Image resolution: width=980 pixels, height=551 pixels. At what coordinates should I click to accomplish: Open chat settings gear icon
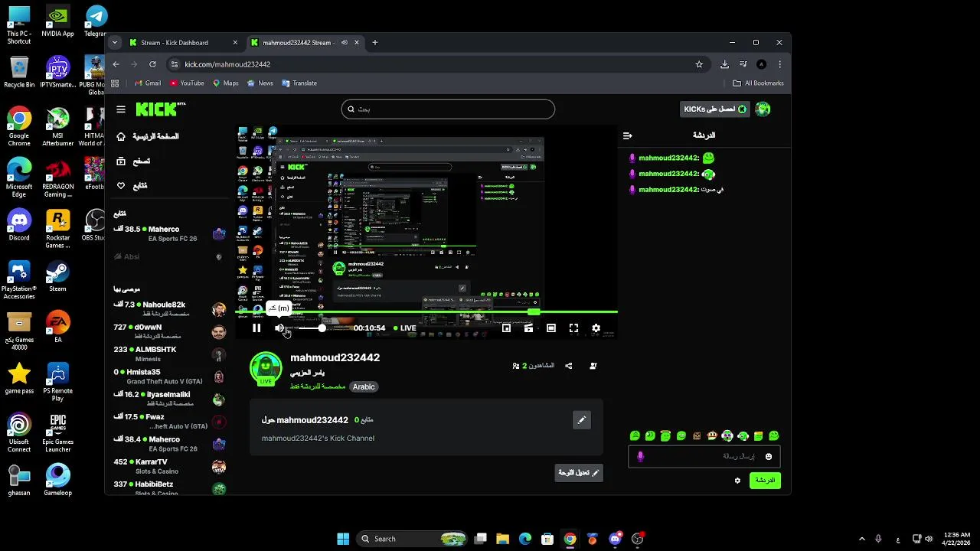pyautogui.click(x=738, y=481)
